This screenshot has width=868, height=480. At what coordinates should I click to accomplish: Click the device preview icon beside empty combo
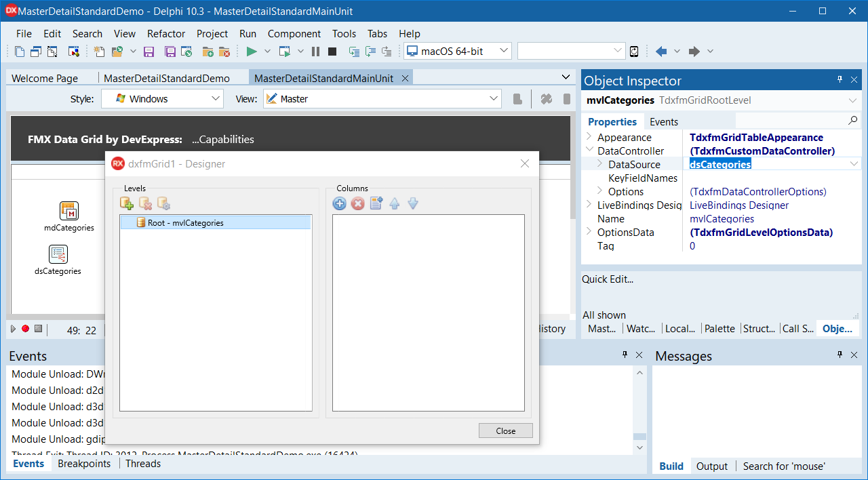click(634, 52)
